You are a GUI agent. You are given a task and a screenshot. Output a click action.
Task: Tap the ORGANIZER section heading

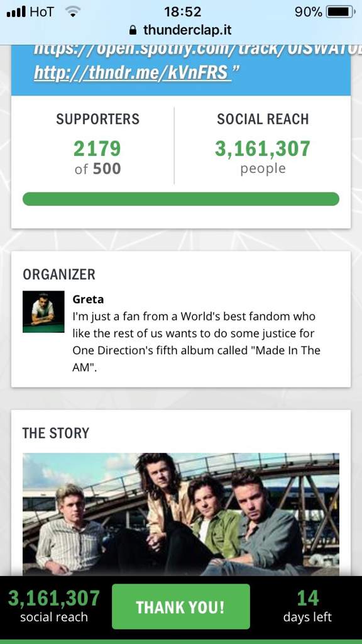point(59,274)
